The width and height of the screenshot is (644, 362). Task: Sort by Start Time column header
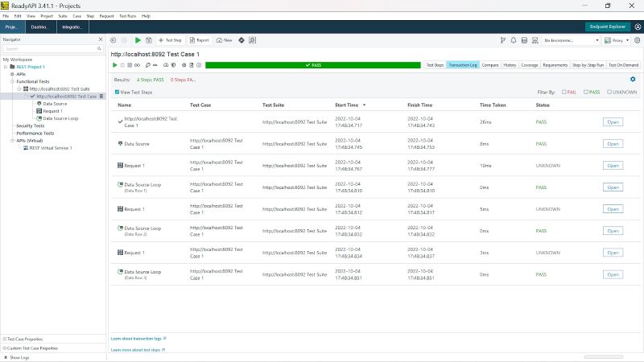point(347,105)
